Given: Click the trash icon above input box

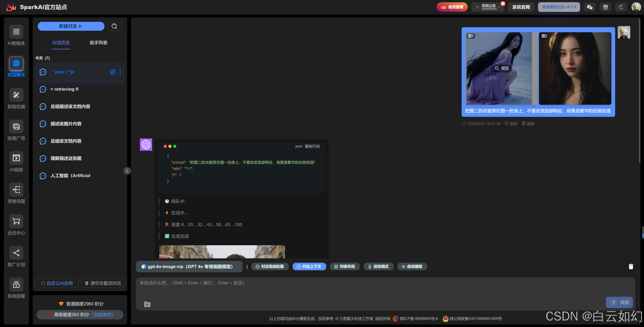Looking at the screenshot, I should (x=631, y=266).
